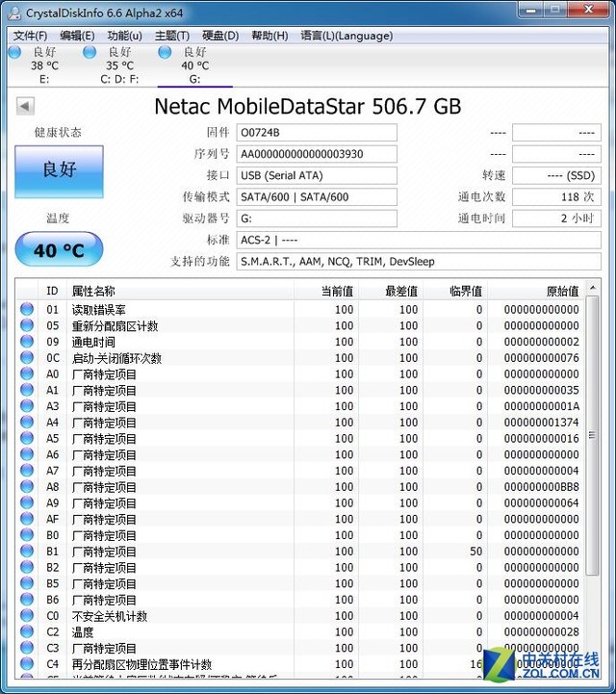Click the transfer mode field SATA/600

[317, 197]
